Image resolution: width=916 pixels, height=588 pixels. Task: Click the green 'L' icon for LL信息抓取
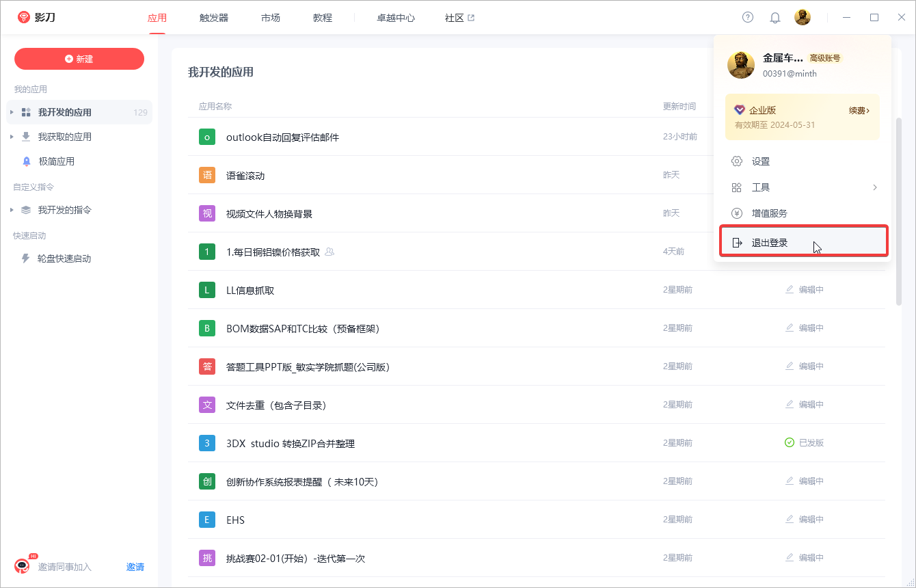point(207,290)
